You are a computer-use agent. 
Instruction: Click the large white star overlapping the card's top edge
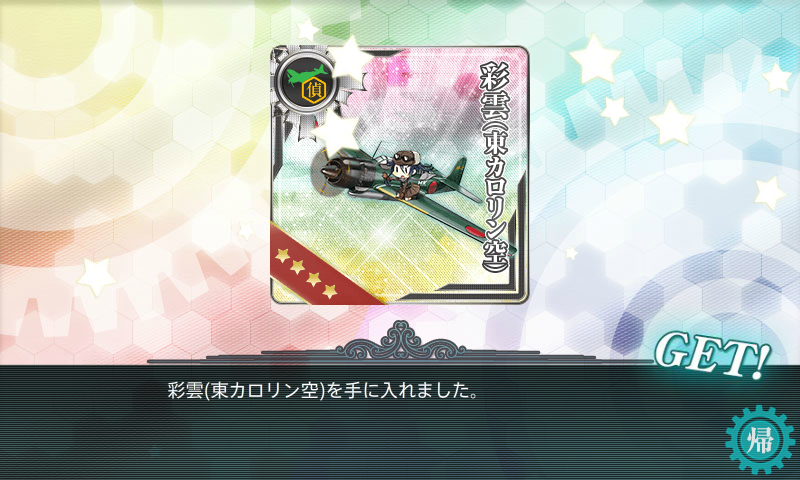[350, 57]
